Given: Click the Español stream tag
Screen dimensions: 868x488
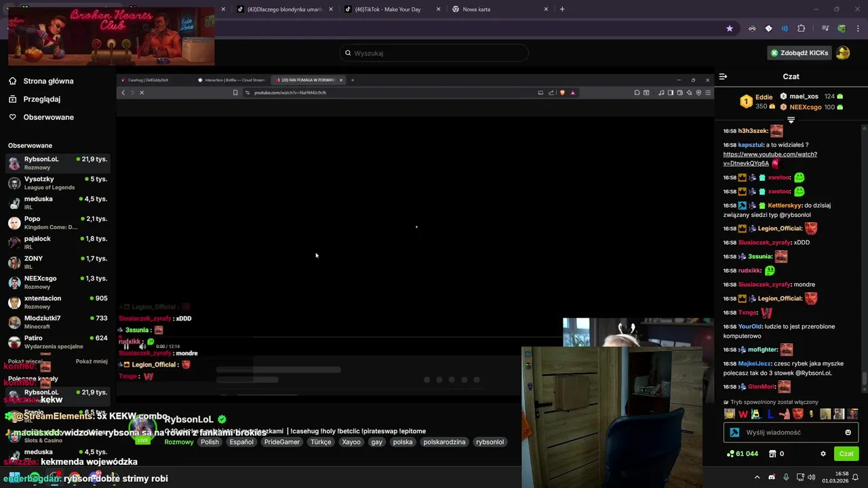Looking at the screenshot, I should pos(241,442).
